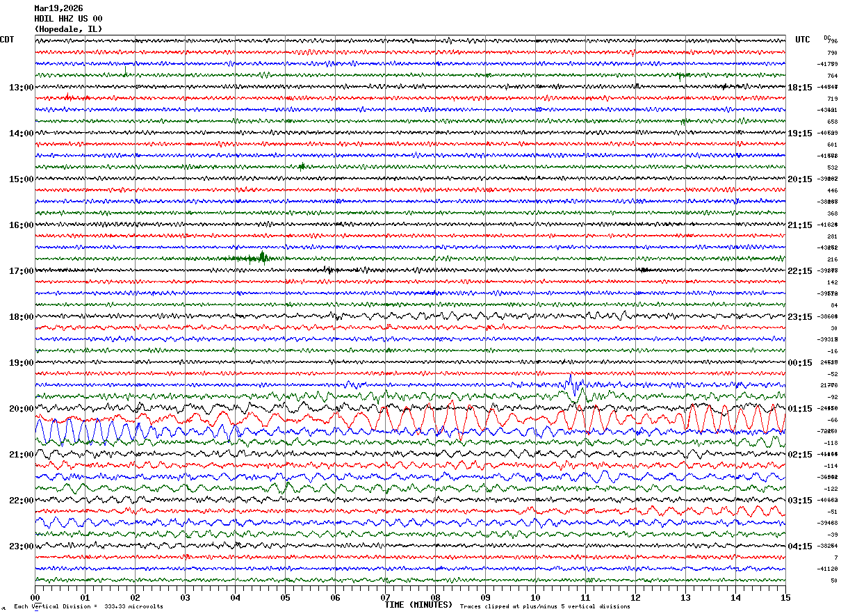Screen dimensions: 841x616
Task: Click the blue spike near minute 10.7
Action: tap(571, 381)
